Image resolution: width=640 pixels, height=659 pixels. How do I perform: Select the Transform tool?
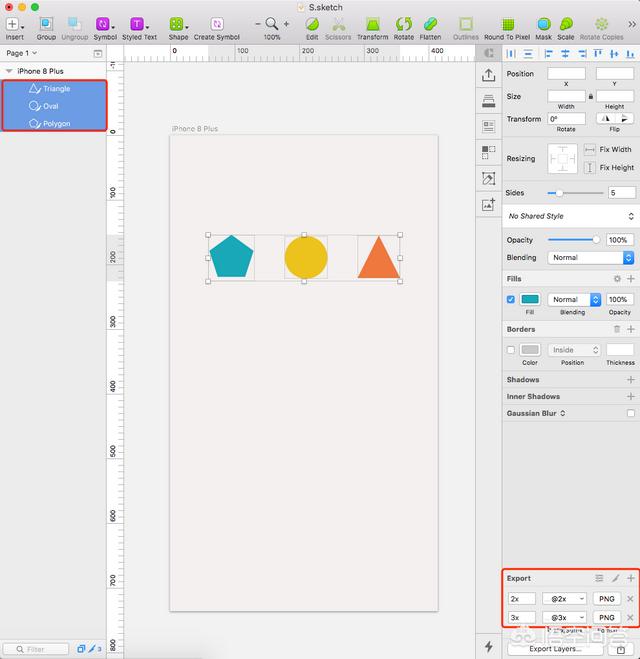[x=372, y=24]
